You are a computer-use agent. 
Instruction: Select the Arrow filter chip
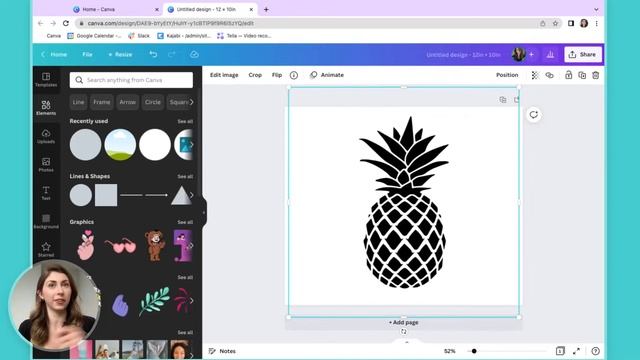(x=127, y=102)
